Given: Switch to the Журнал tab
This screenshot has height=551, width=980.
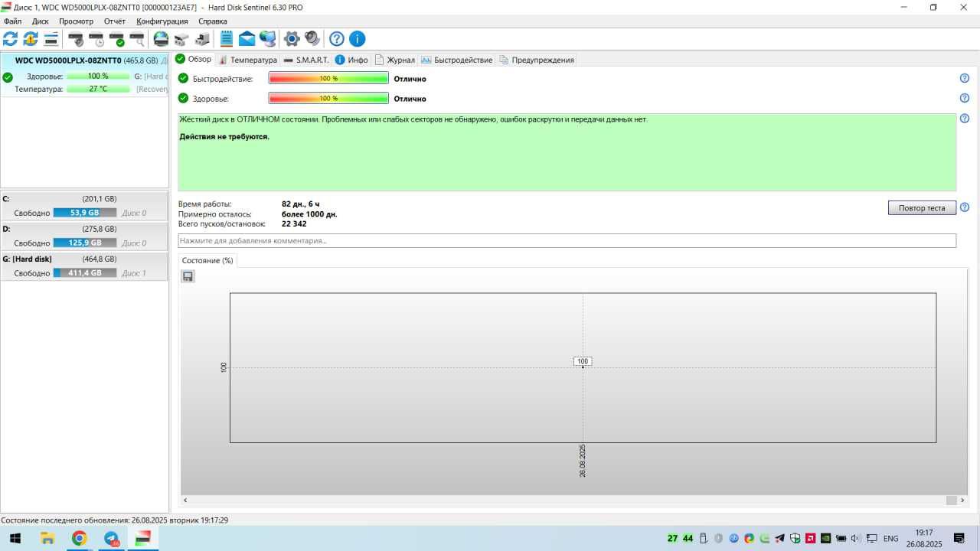Looking at the screenshot, I should tap(395, 60).
